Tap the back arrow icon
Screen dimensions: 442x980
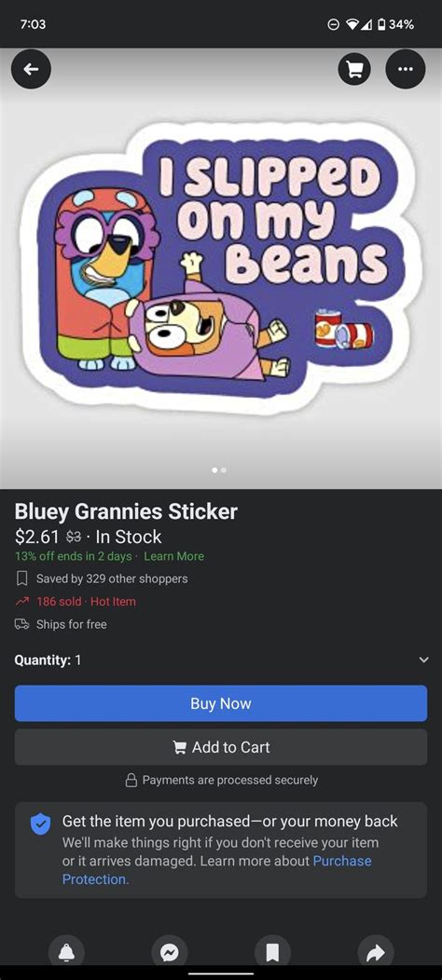(31, 70)
